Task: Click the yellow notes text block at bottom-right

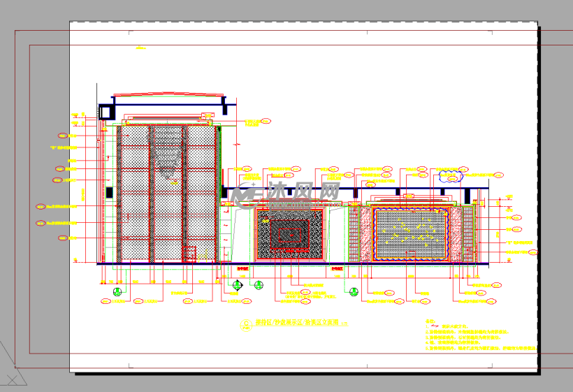Action: point(479,337)
